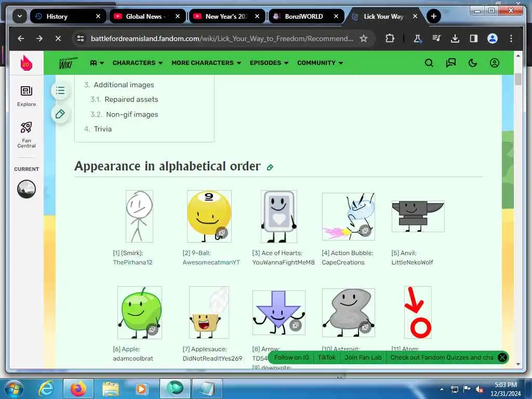Open the green Apple thumbnail
Viewport: 532px width, 399px height.
pos(139,312)
